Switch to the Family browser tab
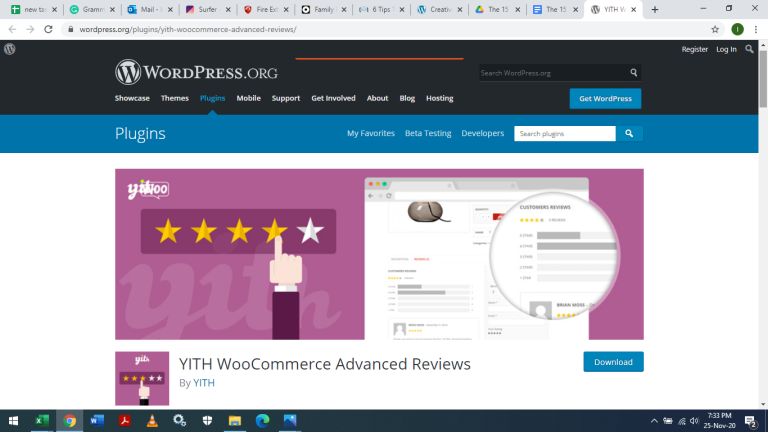The width and height of the screenshot is (768, 432). 324,9
